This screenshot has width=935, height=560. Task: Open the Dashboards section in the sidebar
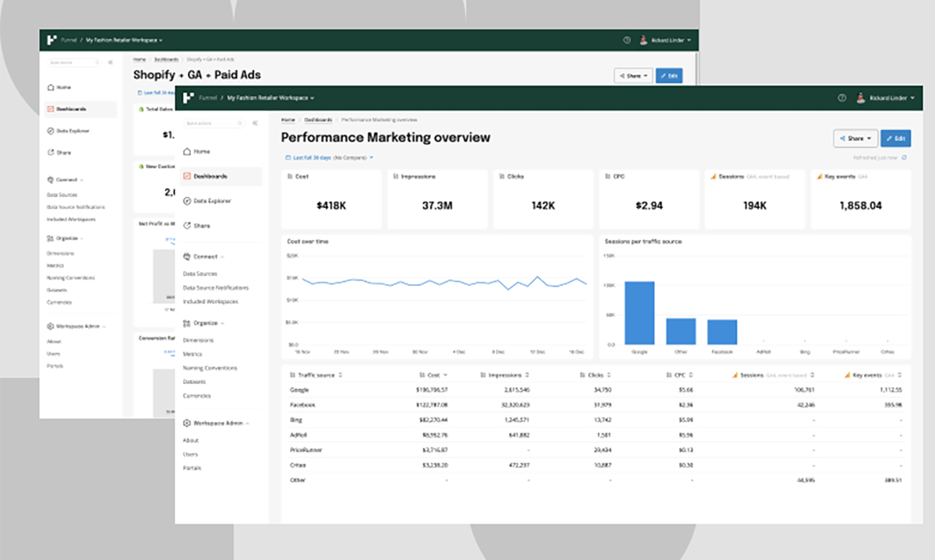pos(208,176)
